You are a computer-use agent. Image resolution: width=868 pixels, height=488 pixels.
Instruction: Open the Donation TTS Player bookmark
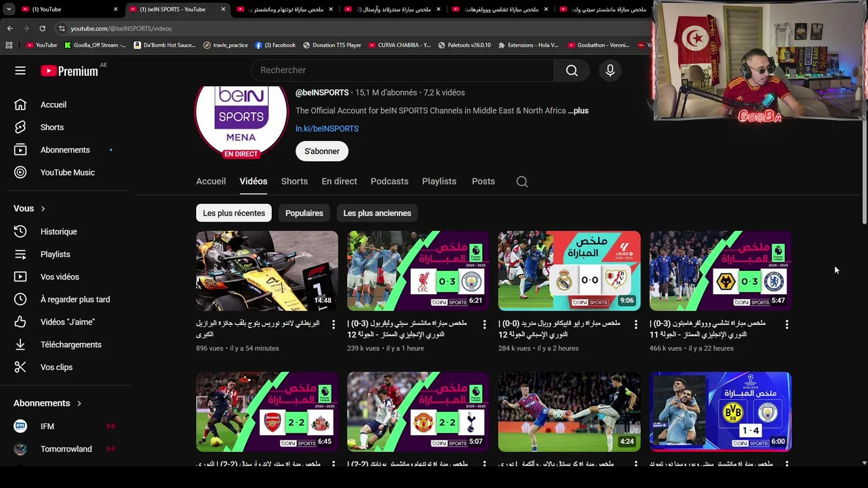332,45
